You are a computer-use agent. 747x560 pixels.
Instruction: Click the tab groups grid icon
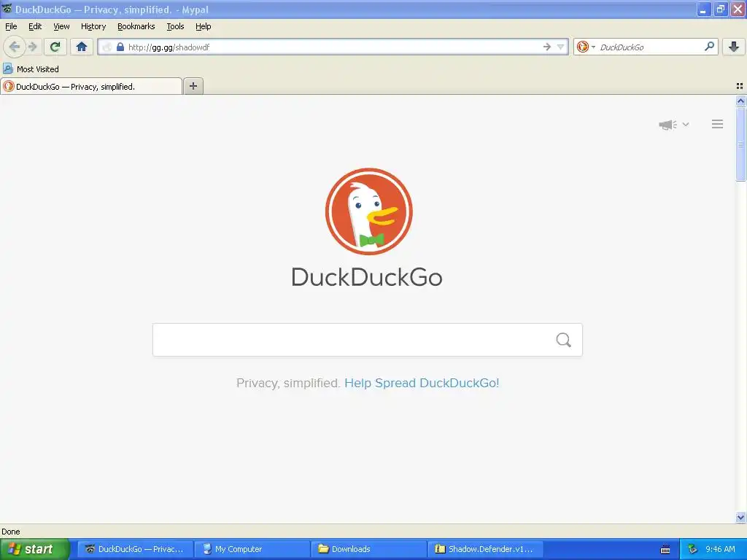coord(740,86)
